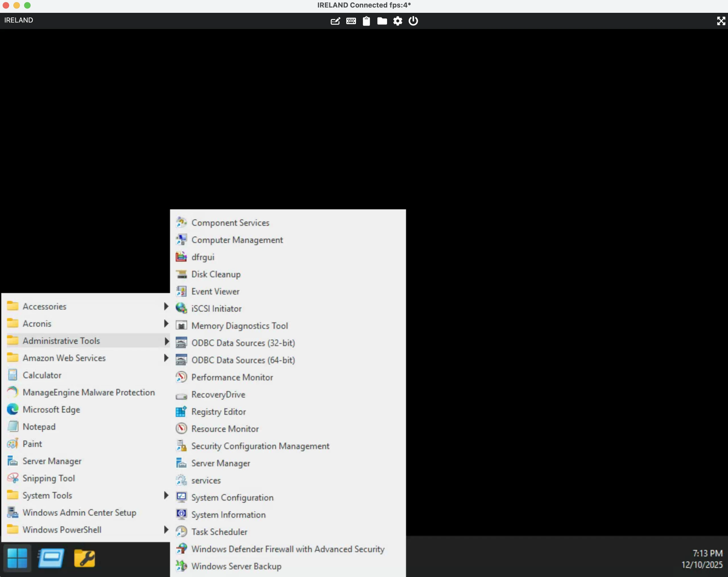
Task: Open the file transfer folder icon in the toolbar
Action: 382,21
